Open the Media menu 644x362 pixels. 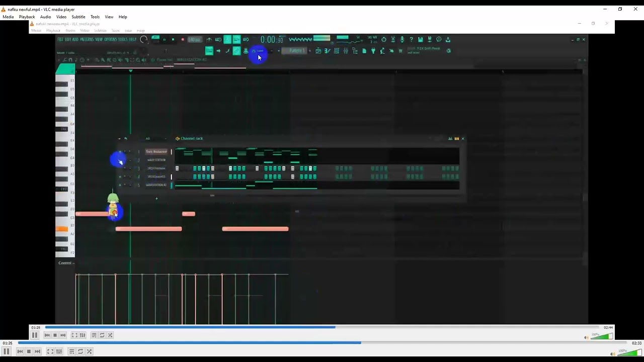(x=8, y=17)
